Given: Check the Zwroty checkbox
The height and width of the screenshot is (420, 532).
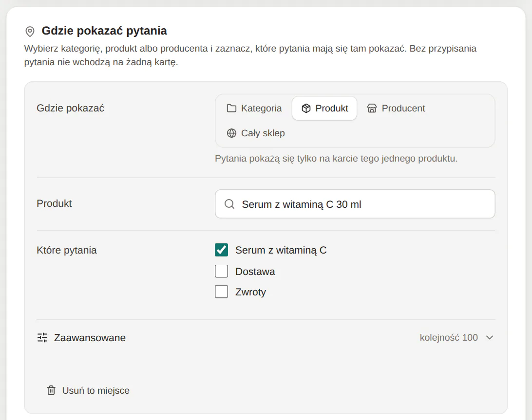Looking at the screenshot, I should 221,292.
